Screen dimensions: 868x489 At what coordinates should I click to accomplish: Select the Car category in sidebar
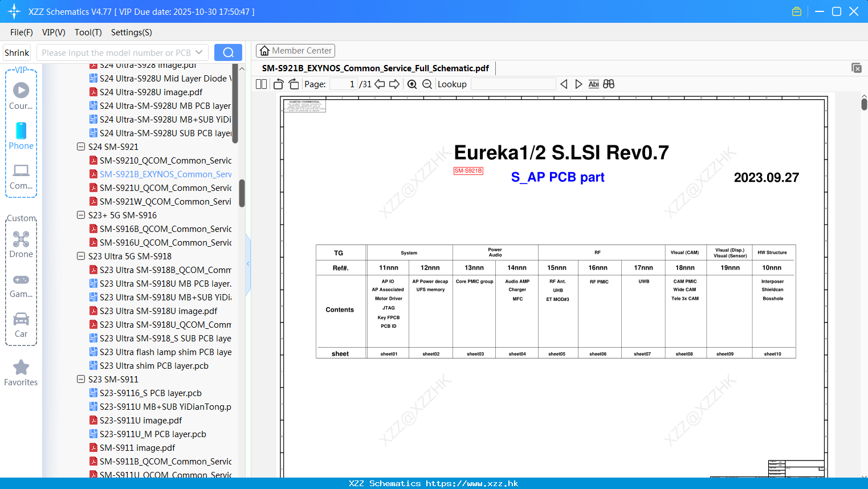point(21,325)
